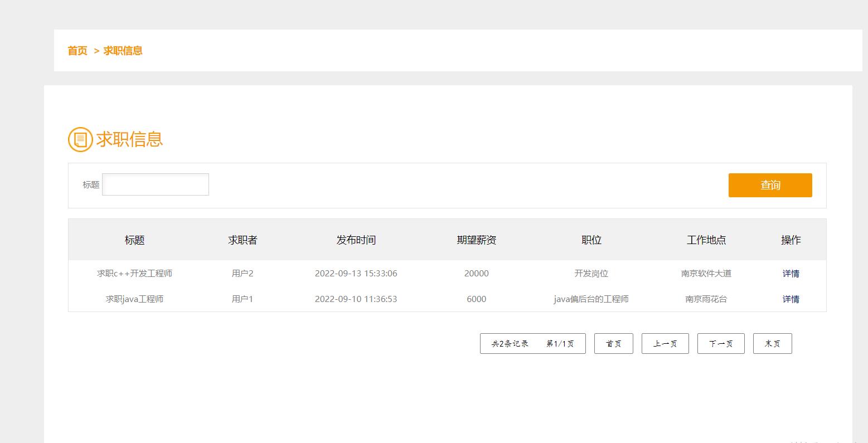This screenshot has height=443, width=868.
Task: Click the 工作地点 column header
Action: [706, 240]
